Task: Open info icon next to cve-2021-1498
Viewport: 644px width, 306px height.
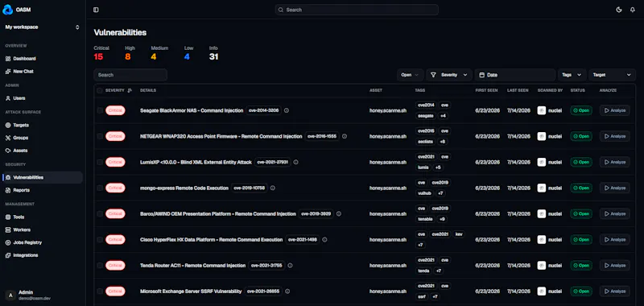Action: point(325,240)
